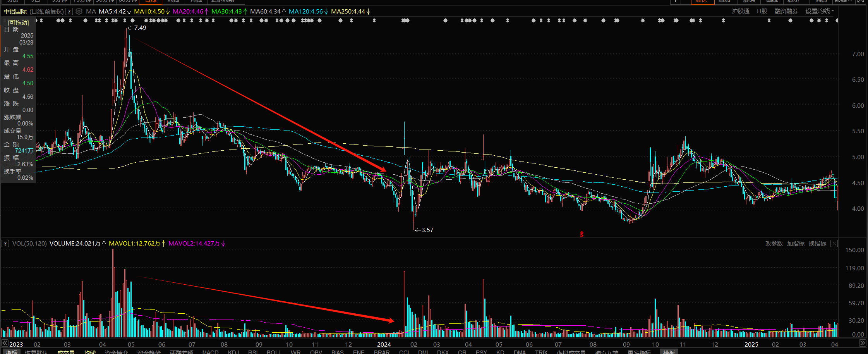Open the 融资融券 link
Image resolution: width=868 pixels, height=354 pixels.
pos(786,11)
